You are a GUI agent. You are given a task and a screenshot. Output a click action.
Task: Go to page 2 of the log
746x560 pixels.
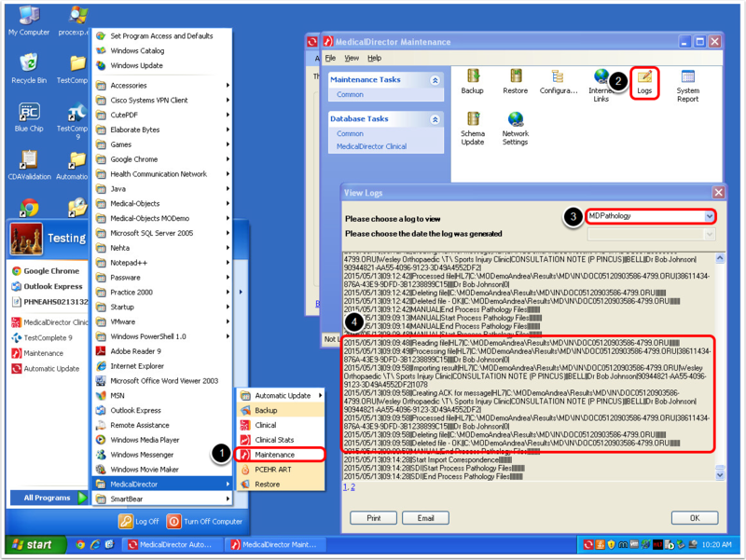tap(352, 487)
